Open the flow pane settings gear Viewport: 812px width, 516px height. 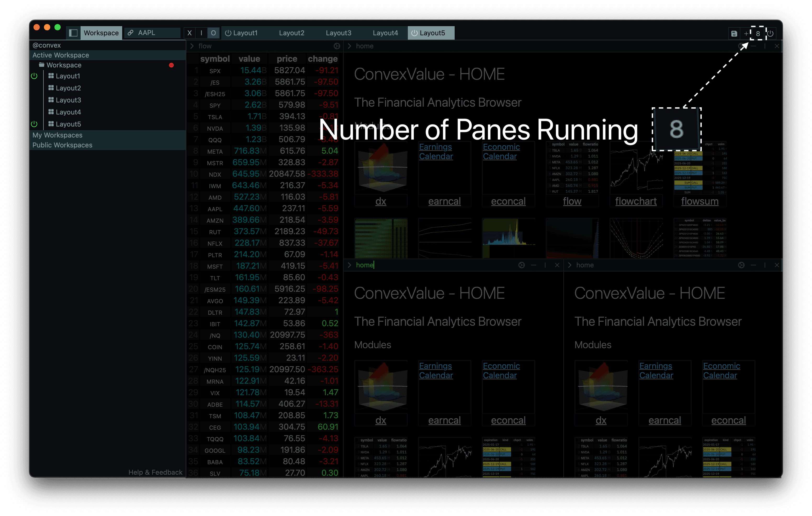pyautogui.click(x=336, y=46)
